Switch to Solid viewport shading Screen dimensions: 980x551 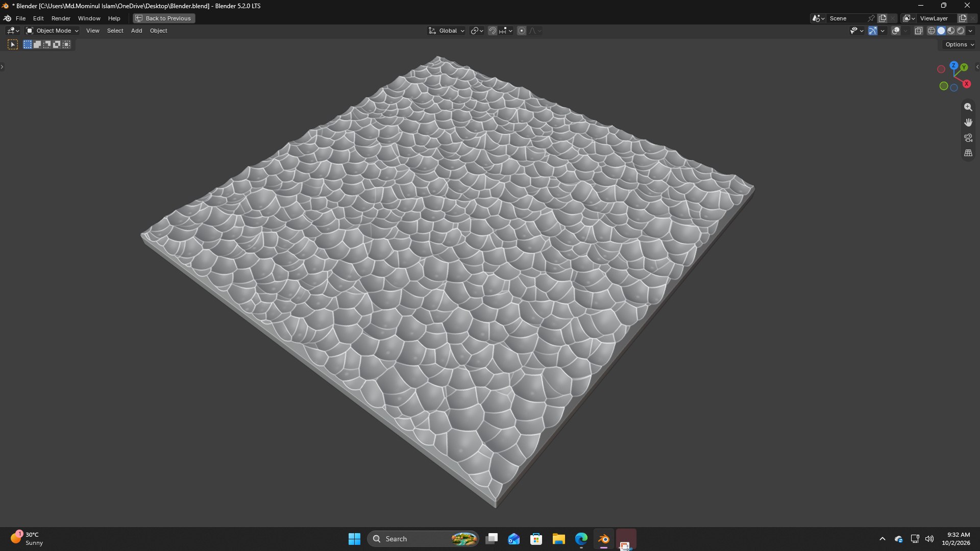(x=941, y=31)
